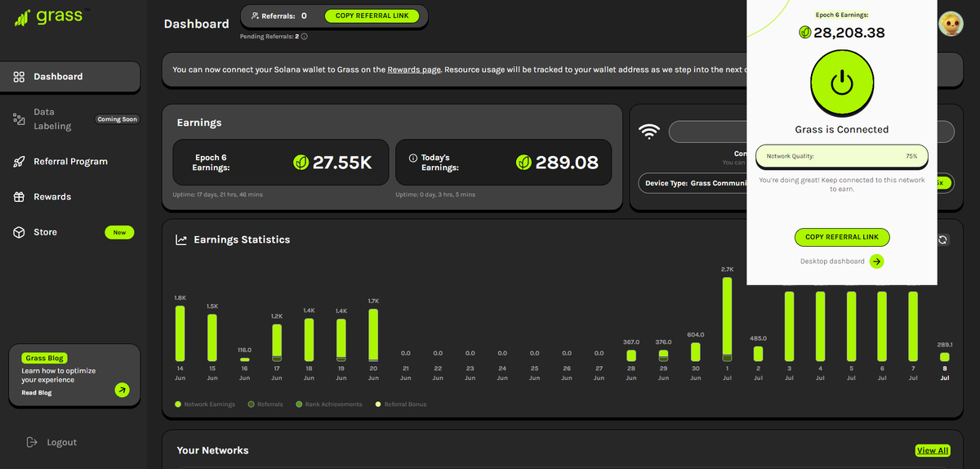Click View All for networks
The width and height of the screenshot is (980, 469).
pyautogui.click(x=933, y=450)
